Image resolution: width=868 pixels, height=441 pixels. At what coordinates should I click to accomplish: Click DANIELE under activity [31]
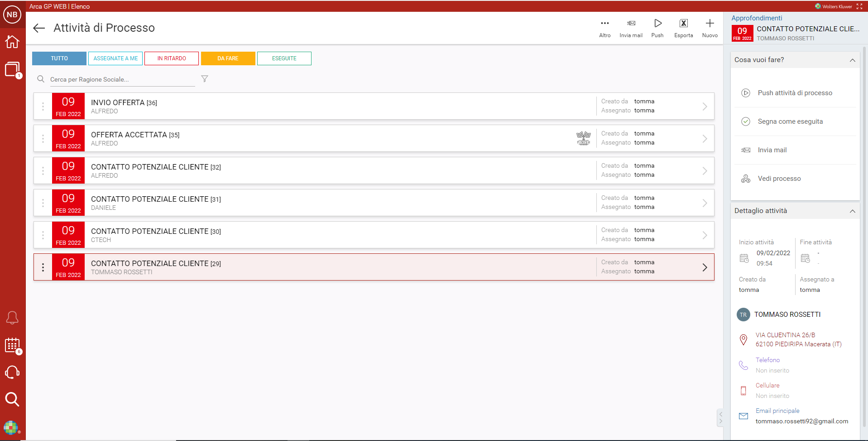(104, 208)
